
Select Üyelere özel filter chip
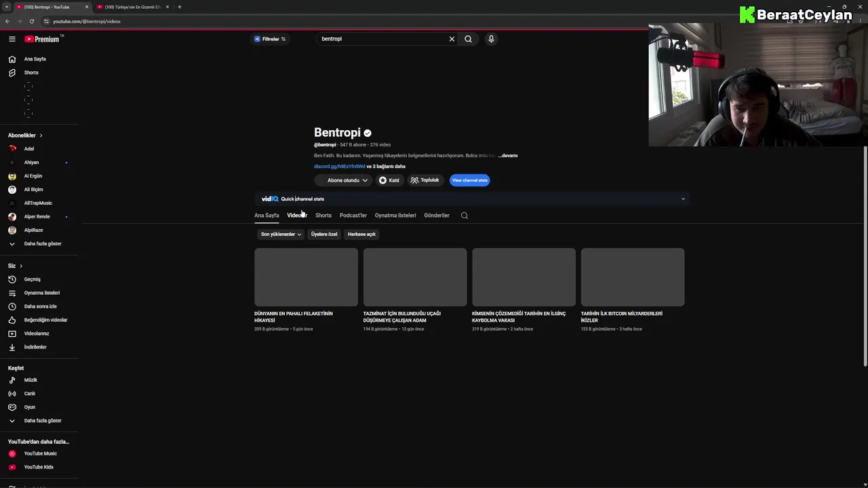click(324, 235)
